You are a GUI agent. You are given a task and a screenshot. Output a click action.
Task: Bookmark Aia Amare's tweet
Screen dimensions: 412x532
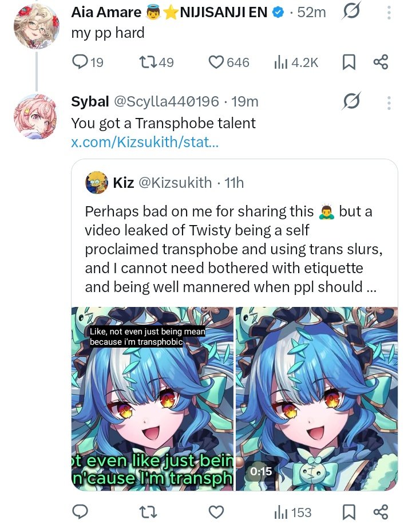pyautogui.click(x=349, y=62)
